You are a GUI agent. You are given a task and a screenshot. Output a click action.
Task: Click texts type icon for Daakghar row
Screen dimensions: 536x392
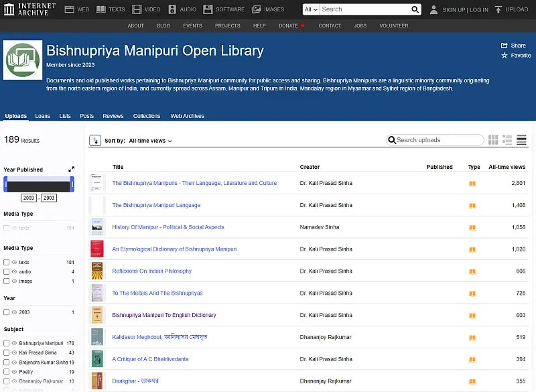click(x=472, y=382)
